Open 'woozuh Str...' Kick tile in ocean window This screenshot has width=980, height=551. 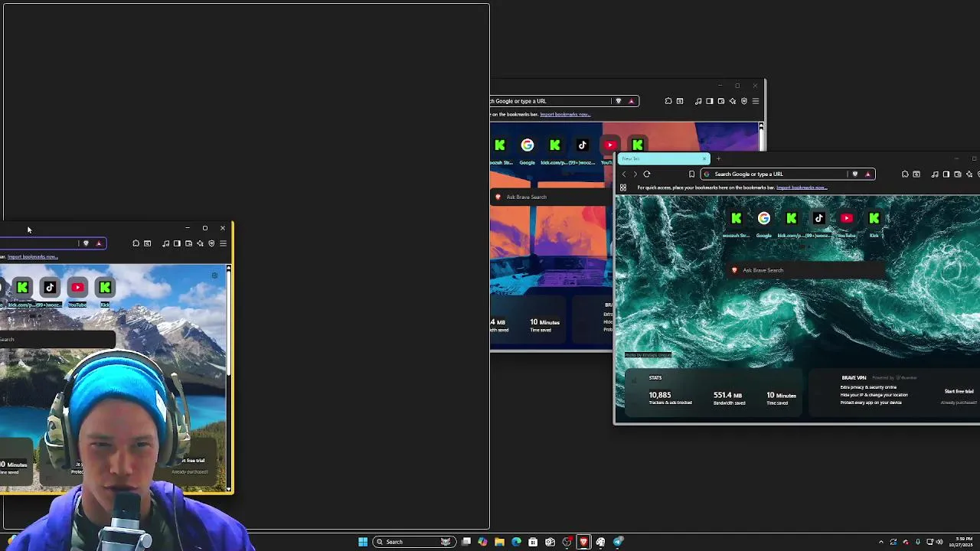coord(736,219)
